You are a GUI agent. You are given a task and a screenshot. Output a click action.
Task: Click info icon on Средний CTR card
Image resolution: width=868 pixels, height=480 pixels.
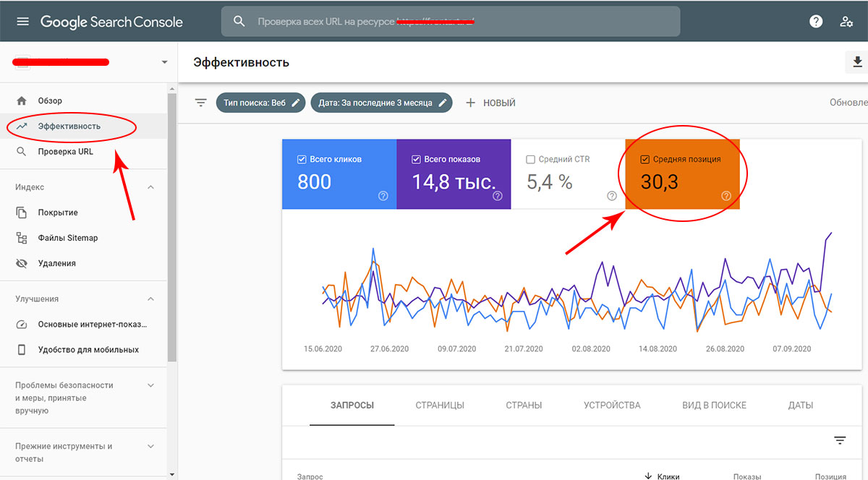612,196
